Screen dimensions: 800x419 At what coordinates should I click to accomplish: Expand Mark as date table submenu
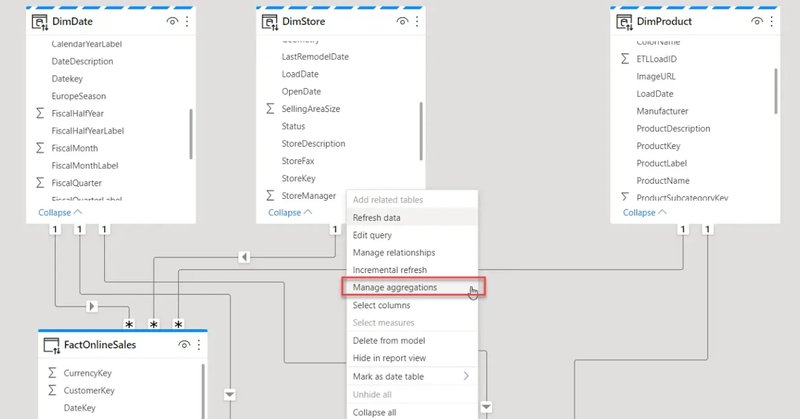pyautogui.click(x=466, y=376)
